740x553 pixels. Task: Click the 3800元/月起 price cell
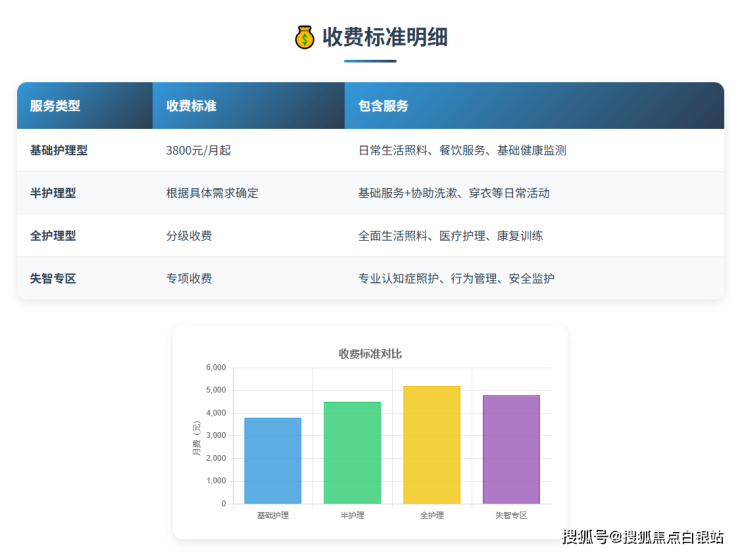tap(198, 150)
